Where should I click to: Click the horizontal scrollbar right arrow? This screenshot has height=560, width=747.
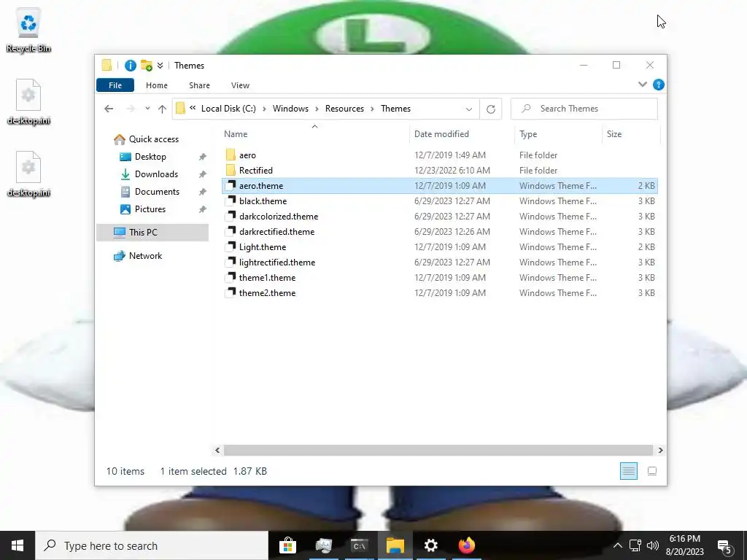click(660, 450)
